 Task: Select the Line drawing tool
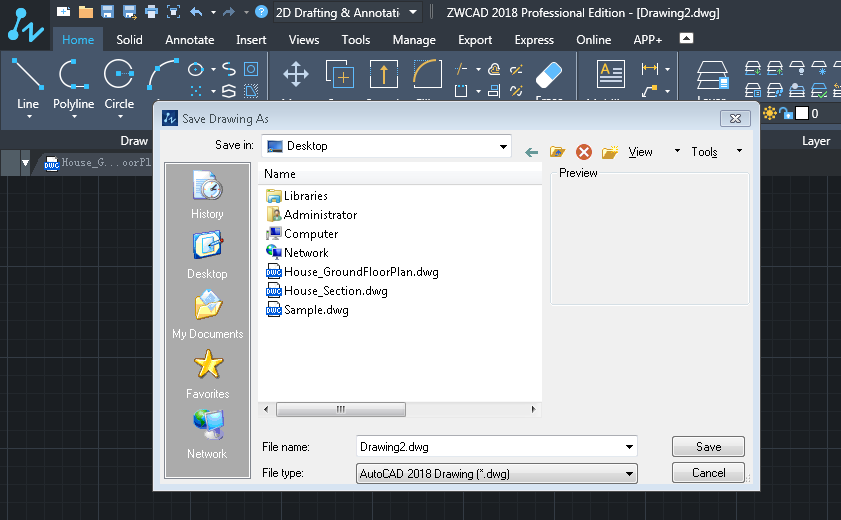[28, 84]
